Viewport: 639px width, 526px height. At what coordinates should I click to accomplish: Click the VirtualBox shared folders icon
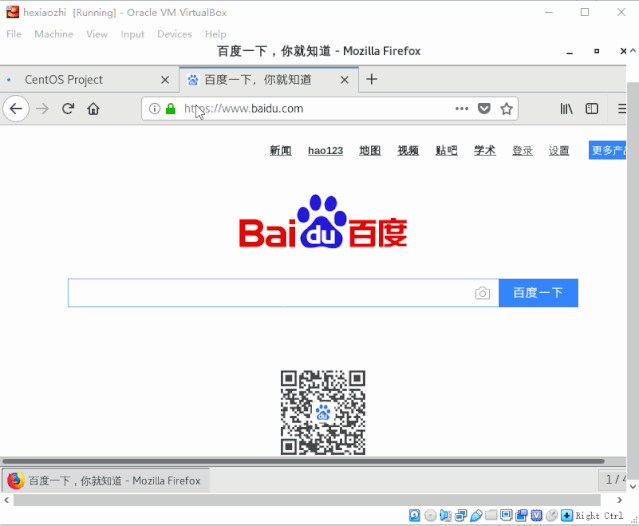(491, 515)
